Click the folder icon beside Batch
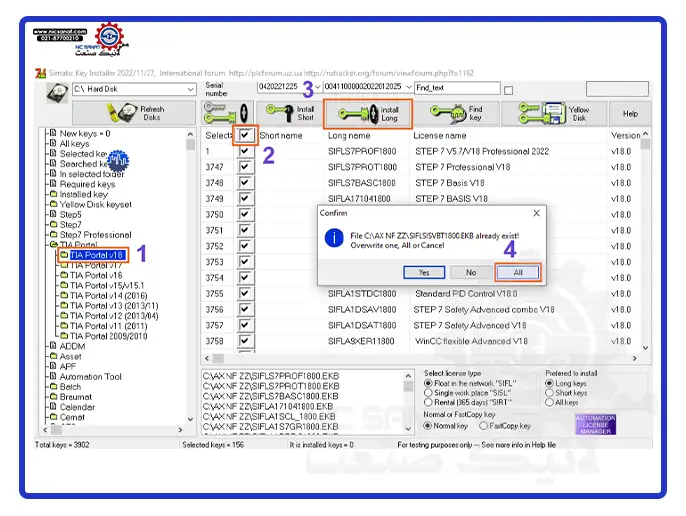 53,386
